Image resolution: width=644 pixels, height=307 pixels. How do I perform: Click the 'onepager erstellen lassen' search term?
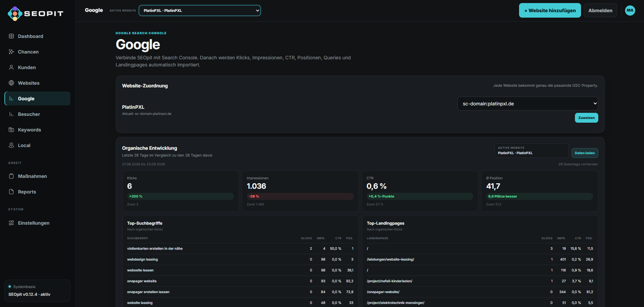click(148, 292)
